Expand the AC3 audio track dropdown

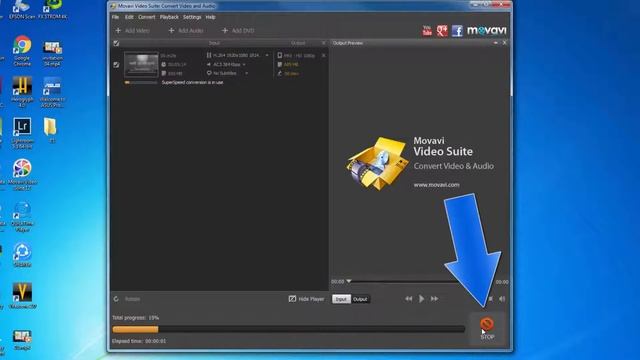point(244,64)
